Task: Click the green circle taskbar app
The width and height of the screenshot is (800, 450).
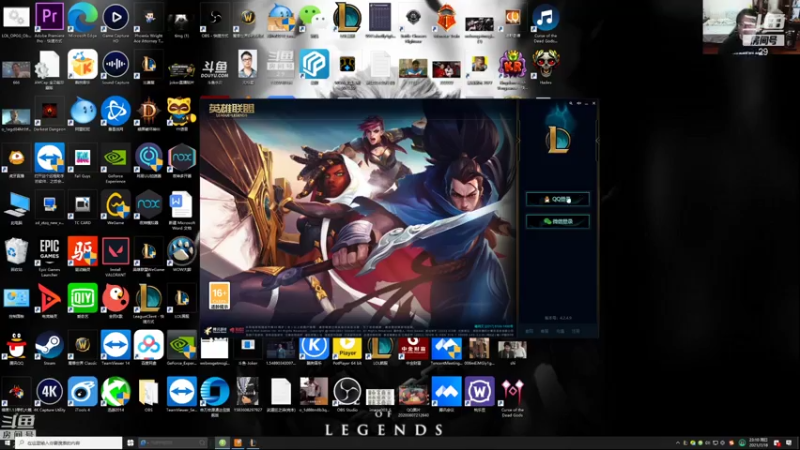Action: pos(222,442)
